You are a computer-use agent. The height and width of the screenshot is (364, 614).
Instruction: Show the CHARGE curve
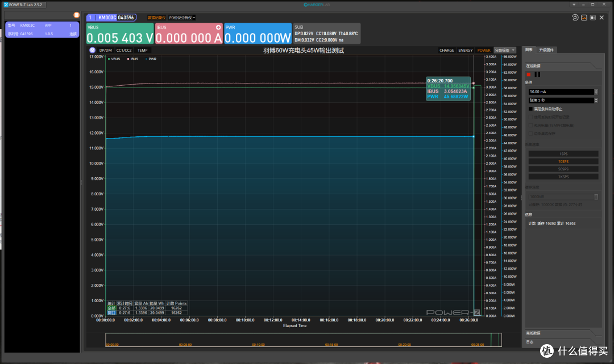tap(446, 51)
